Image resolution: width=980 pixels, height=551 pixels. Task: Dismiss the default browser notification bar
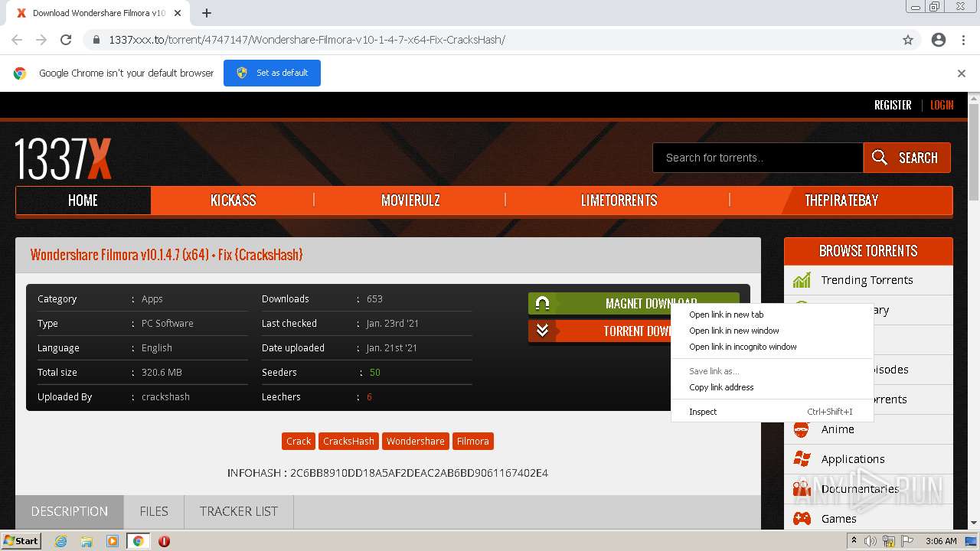(x=962, y=73)
